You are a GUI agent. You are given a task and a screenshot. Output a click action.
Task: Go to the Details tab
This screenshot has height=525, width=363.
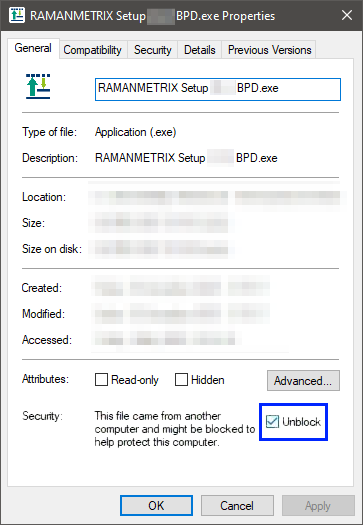(x=200, y=50)
